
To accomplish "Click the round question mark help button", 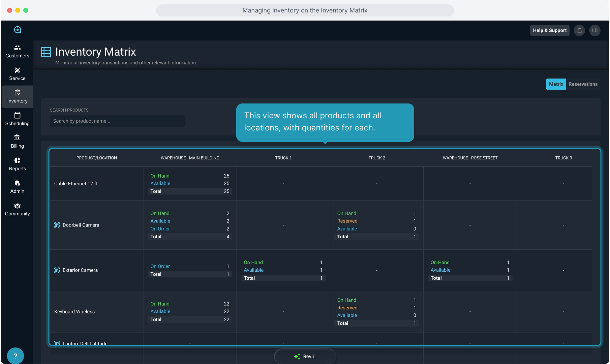I will click(x=15, y=356).
